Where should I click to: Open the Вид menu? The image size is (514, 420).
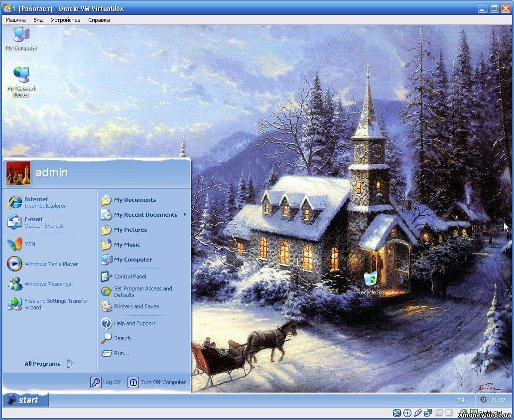point(38,20)
